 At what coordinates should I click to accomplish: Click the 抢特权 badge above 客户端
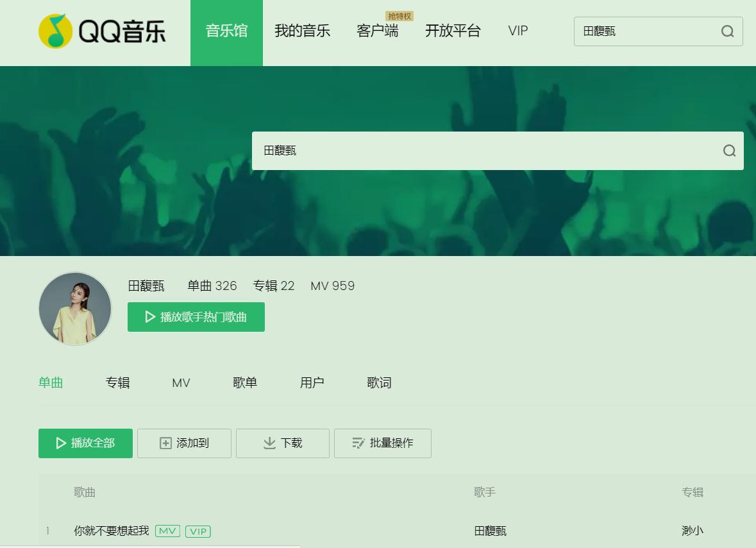pyautogui.click(x=399, y=17)
